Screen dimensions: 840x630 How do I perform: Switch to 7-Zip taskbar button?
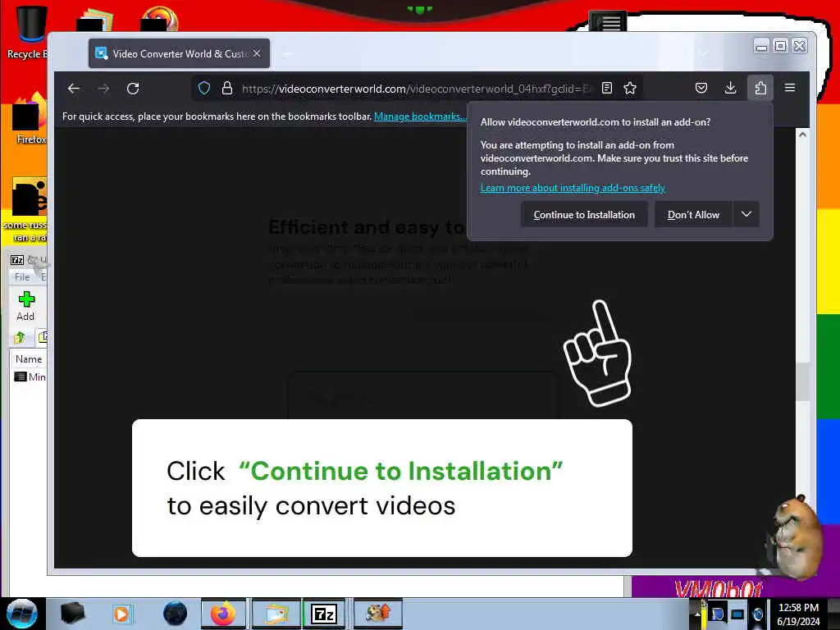click(x=324, y=614)
